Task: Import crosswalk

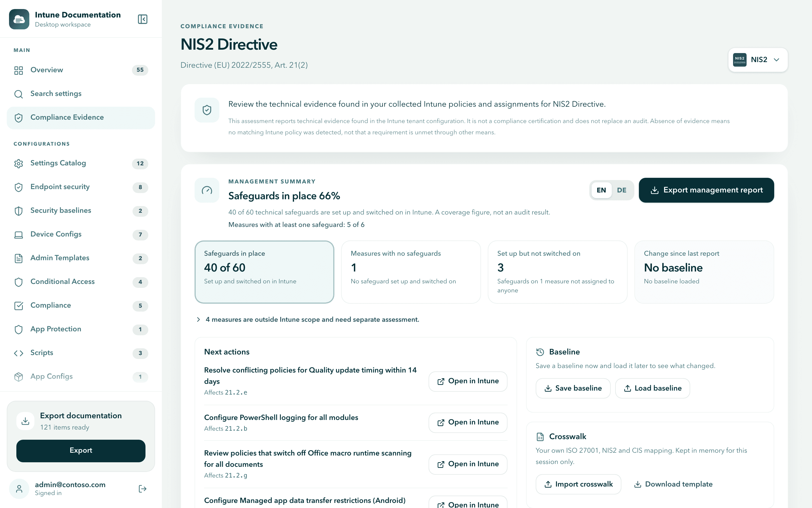Action: [x=578, y=484]
